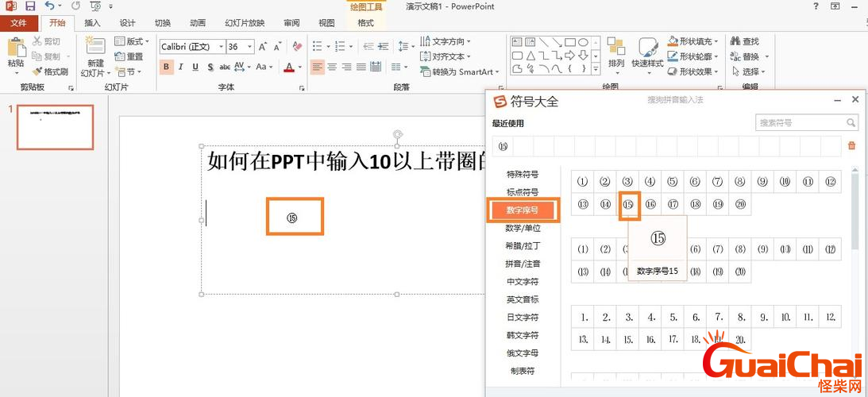Toggle Bold formatting
The height and width of the screenshot is (397, 868).
(x=166, y=67)
